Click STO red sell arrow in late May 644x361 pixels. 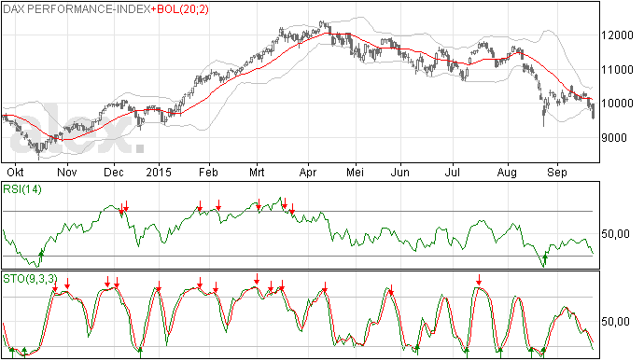point(391,289)
